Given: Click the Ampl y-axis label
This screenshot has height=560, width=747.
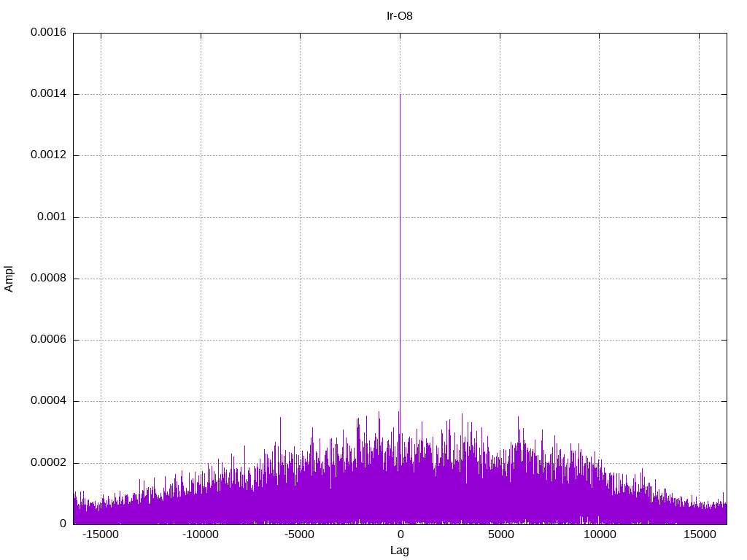Looking at the screenshot, I should (9, 279).
